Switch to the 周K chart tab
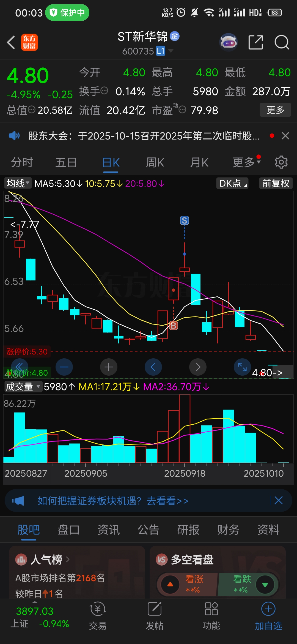This screenshot has width=297, height=644. [x=155, y=162]
